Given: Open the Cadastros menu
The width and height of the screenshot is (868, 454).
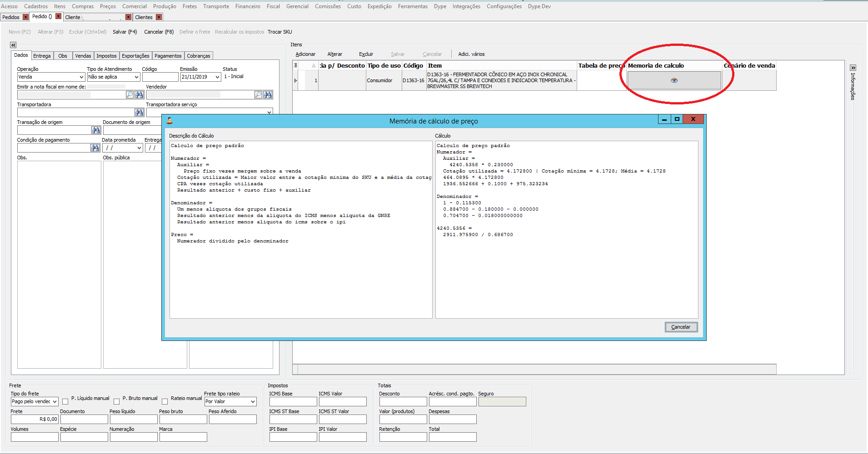Looking at the screenshot, I should coord(36,6).
